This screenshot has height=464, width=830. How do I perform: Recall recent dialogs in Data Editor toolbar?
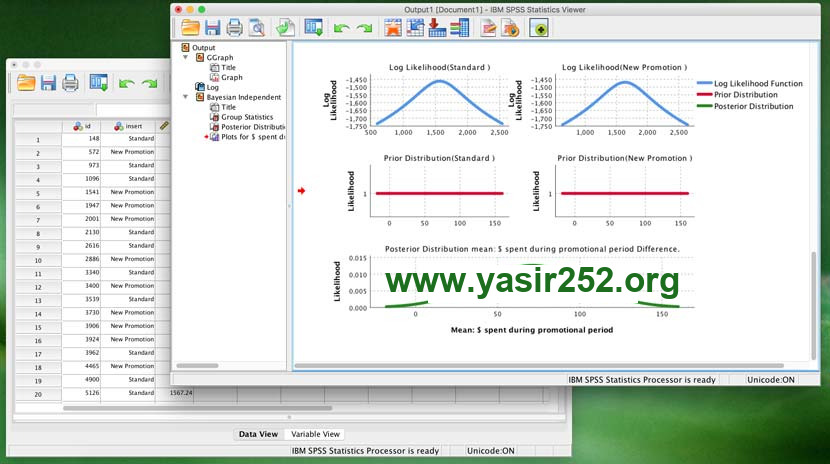(x=98, y=83)
